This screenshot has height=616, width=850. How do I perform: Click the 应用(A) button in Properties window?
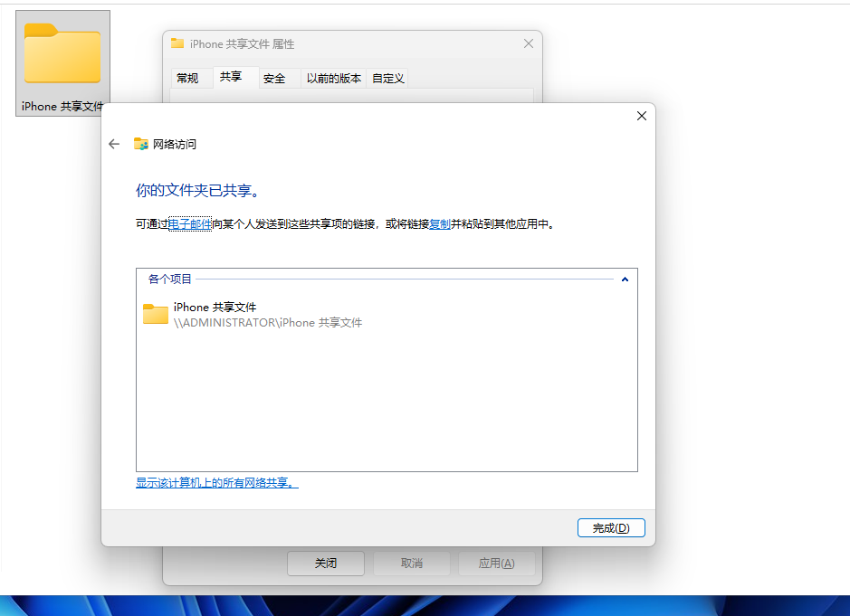pos(497,564)
